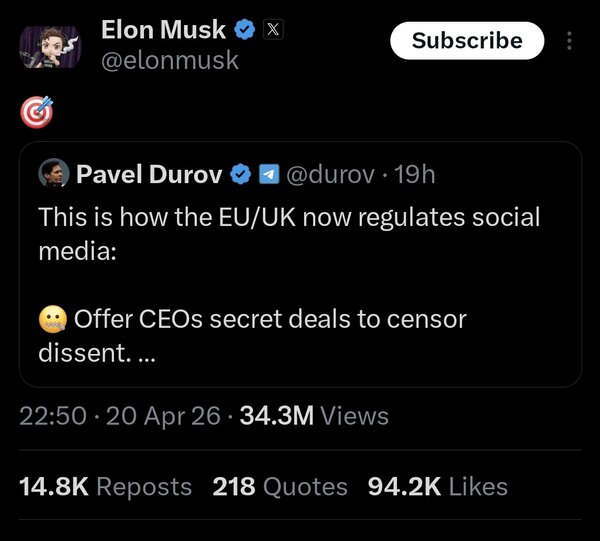Expand the truncated quote text ellipsis
The image size is (600, 541).
click(146, 354)
